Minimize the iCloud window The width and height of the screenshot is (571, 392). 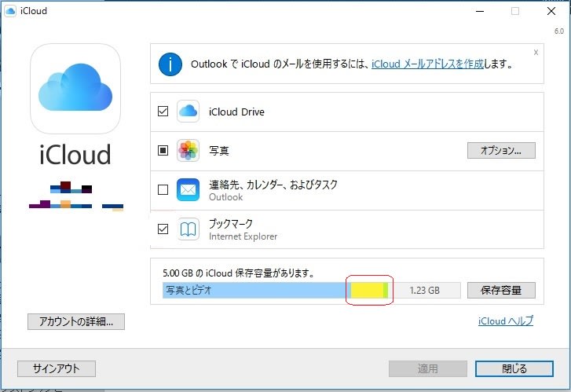pyautogui.click(x=480, y=11)
